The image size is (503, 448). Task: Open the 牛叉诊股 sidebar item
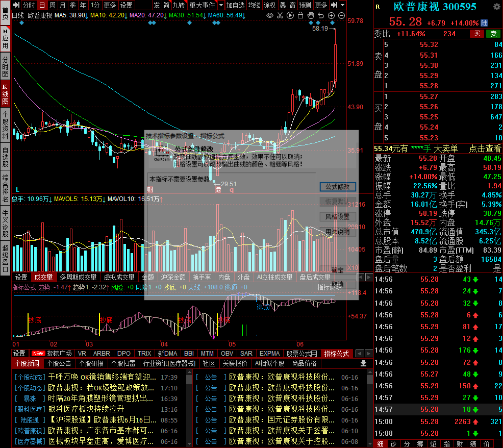(x=5, y=223)
